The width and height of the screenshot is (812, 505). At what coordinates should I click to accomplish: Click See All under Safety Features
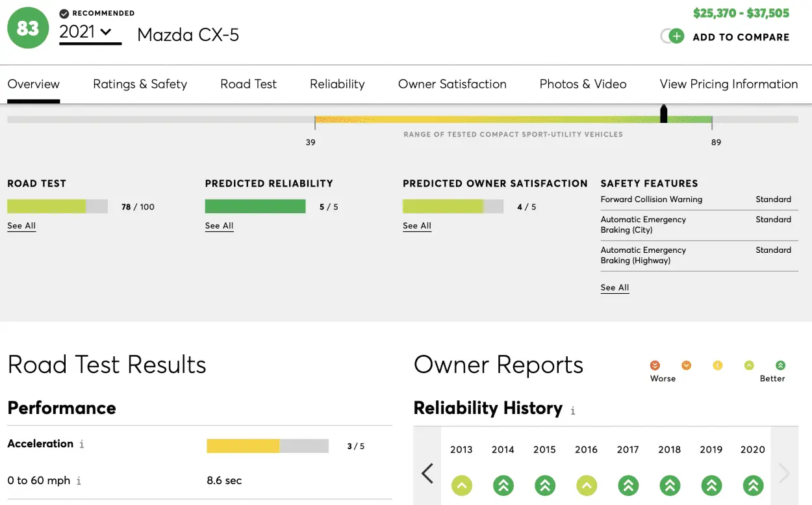tap(615, 287)
